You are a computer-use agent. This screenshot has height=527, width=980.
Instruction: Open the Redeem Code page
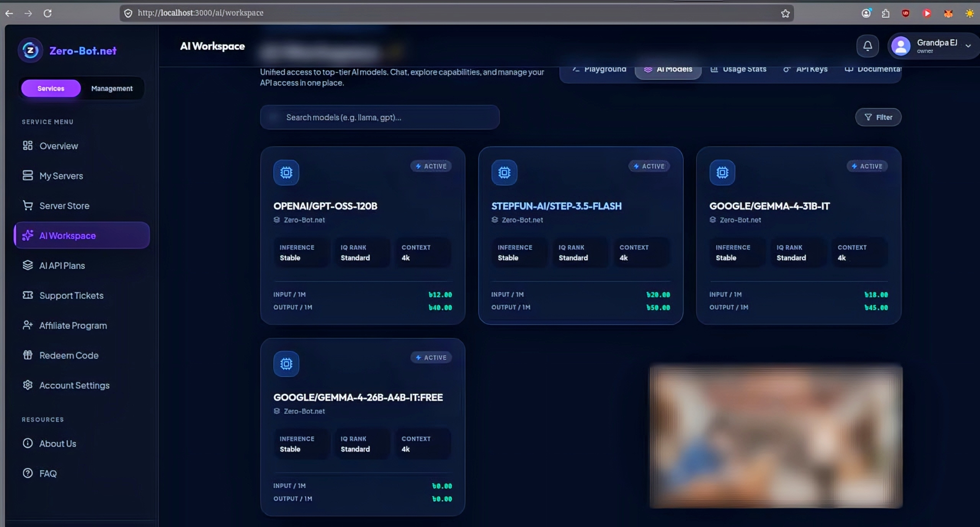69,355
